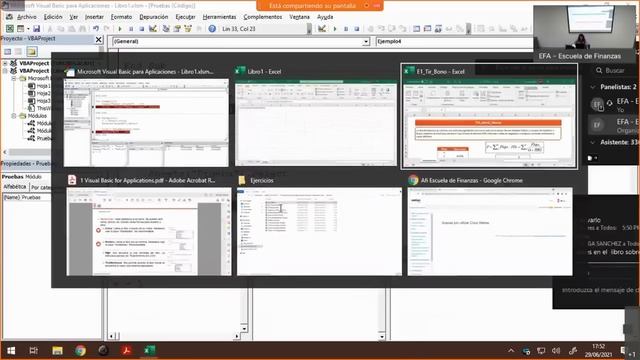This screenshot has width=640, height=360.
Task: Switch to the Alfabética properties tab
Action: tap(15, 187)
